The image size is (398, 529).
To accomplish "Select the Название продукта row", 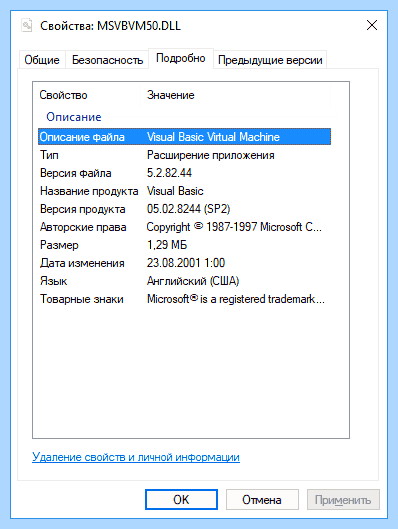I will tap(184, 191).
